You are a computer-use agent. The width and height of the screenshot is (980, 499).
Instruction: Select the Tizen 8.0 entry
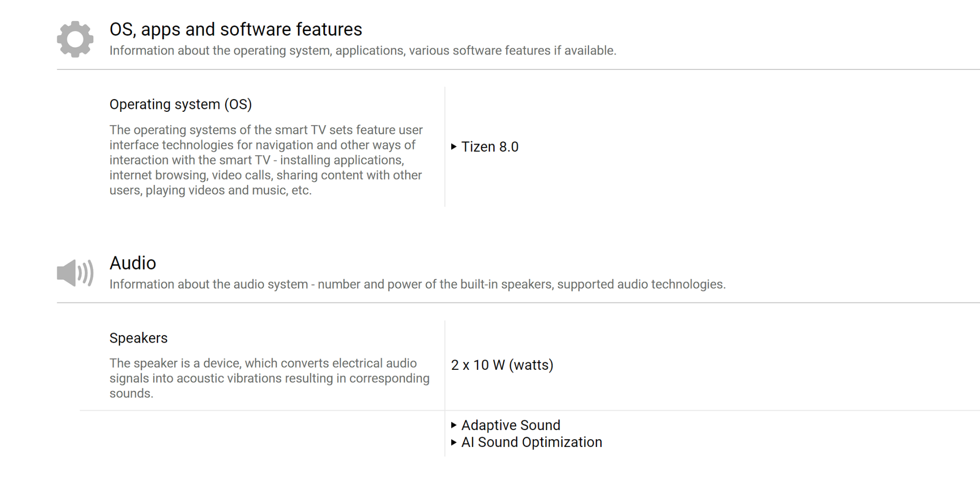coord(489,147)
